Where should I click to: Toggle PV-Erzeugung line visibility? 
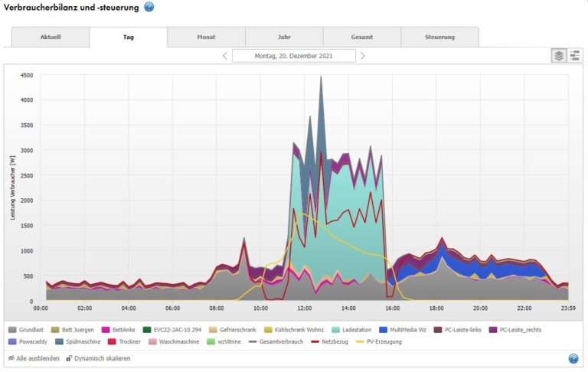pos(383,342)
